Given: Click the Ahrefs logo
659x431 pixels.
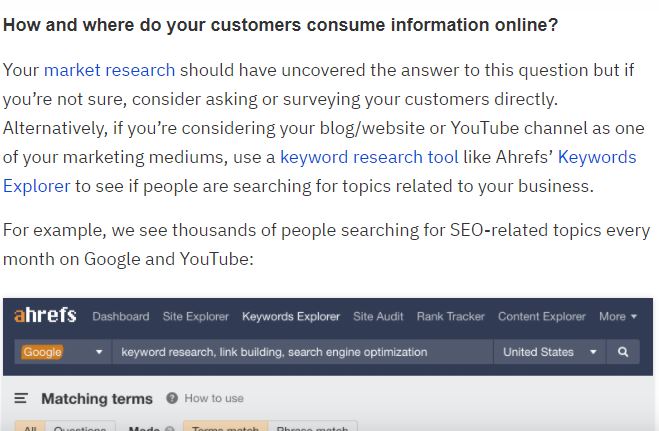Looking at the screenshot, I should coord(45,315).
